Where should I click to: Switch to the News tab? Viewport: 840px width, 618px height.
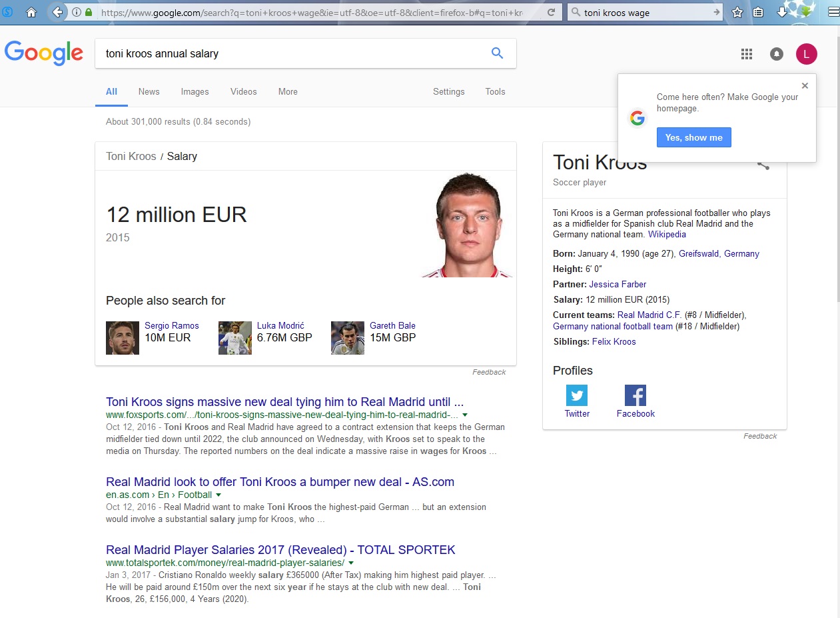tap(149, 92)
